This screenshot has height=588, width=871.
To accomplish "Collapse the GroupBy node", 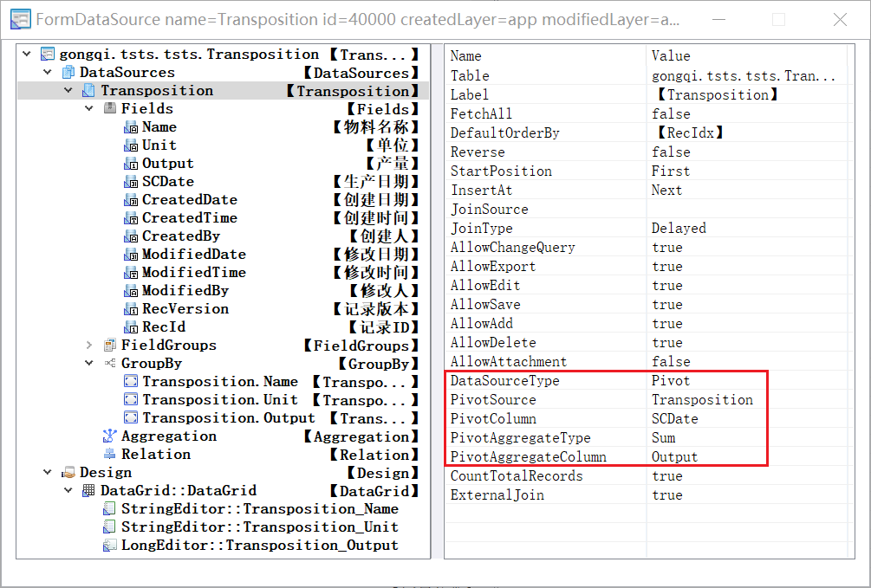I will (89, 364).
